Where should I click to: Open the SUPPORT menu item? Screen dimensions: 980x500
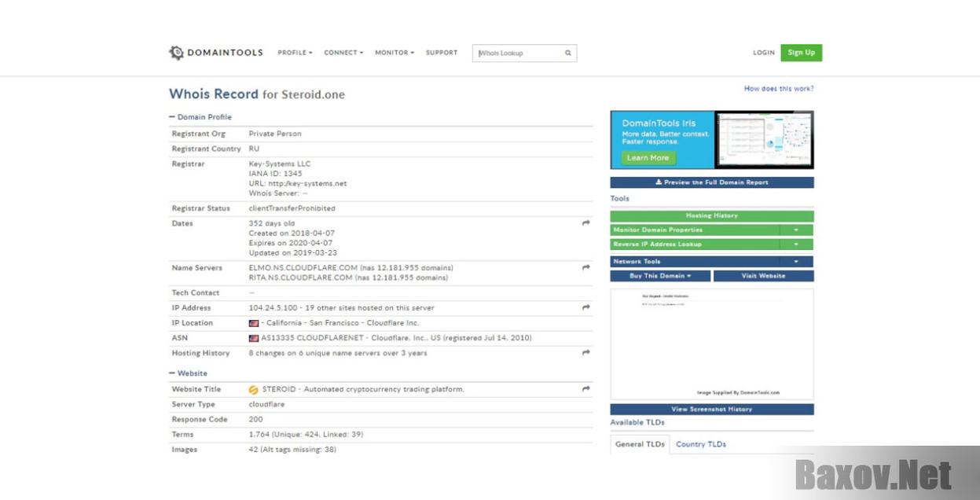(x=442, y=53)
